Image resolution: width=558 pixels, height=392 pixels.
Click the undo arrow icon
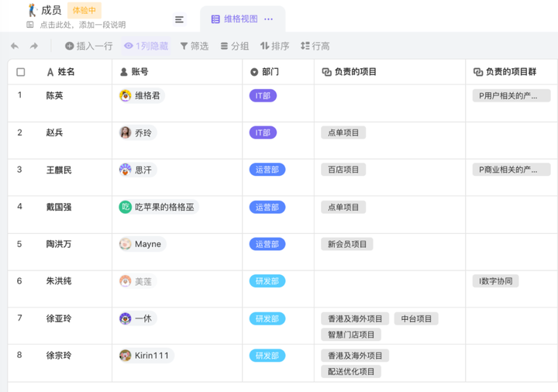[15, 46]
